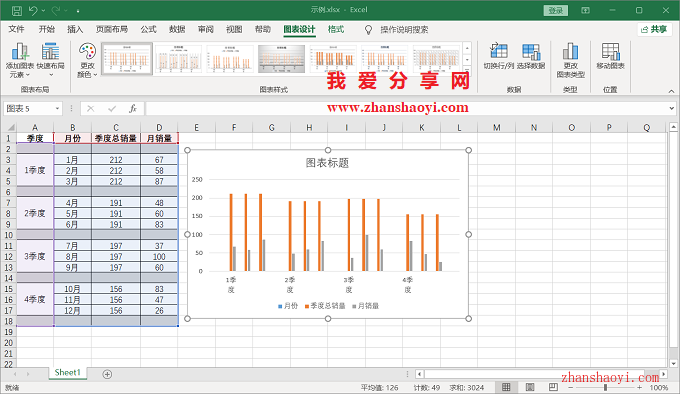The height and width of the screenshot is (394, 680).
Task: Click vertical scrollbar down arrow
Action: coord(673,364)
